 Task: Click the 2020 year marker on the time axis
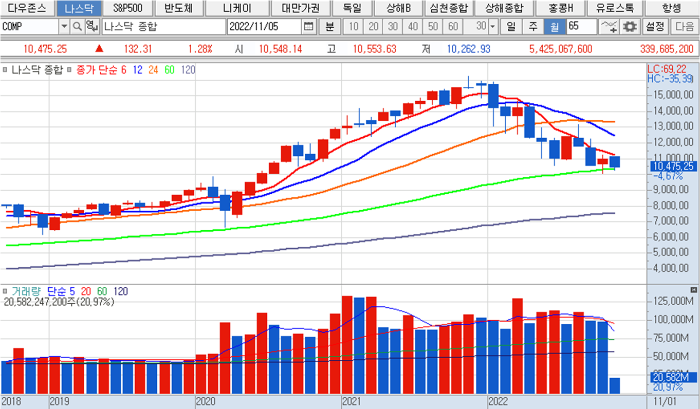pos(205,401)
